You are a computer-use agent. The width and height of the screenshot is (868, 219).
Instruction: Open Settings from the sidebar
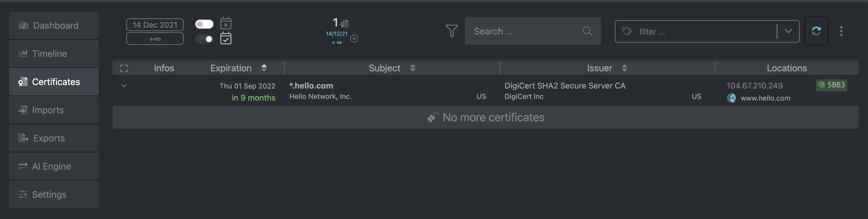click(54, 194)
